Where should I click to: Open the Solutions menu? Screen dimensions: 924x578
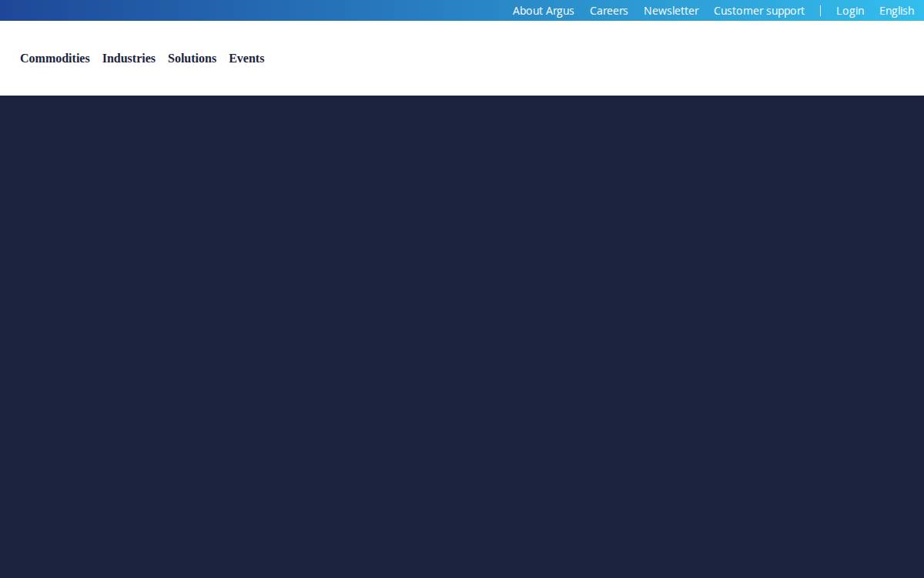(192, 59)
